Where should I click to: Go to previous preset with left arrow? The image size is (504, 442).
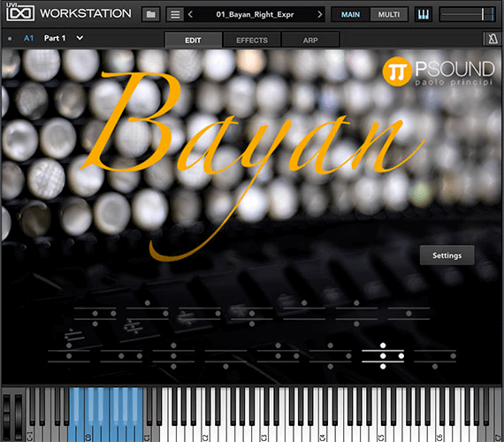pyautogui.click(x=190, y=14)
